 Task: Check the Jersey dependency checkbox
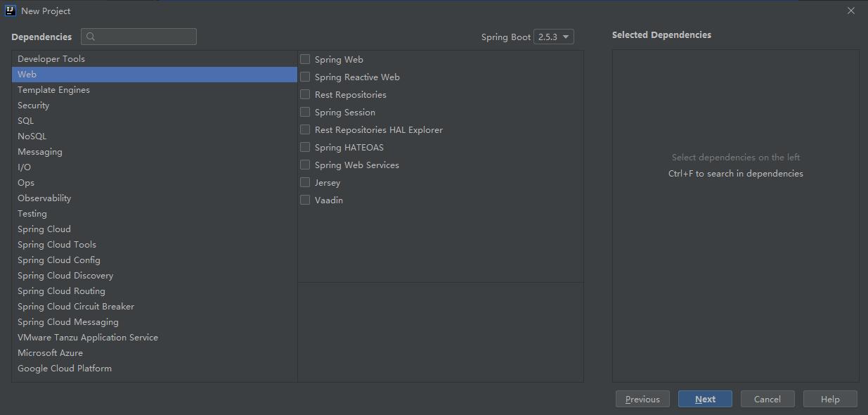point(305,182)
